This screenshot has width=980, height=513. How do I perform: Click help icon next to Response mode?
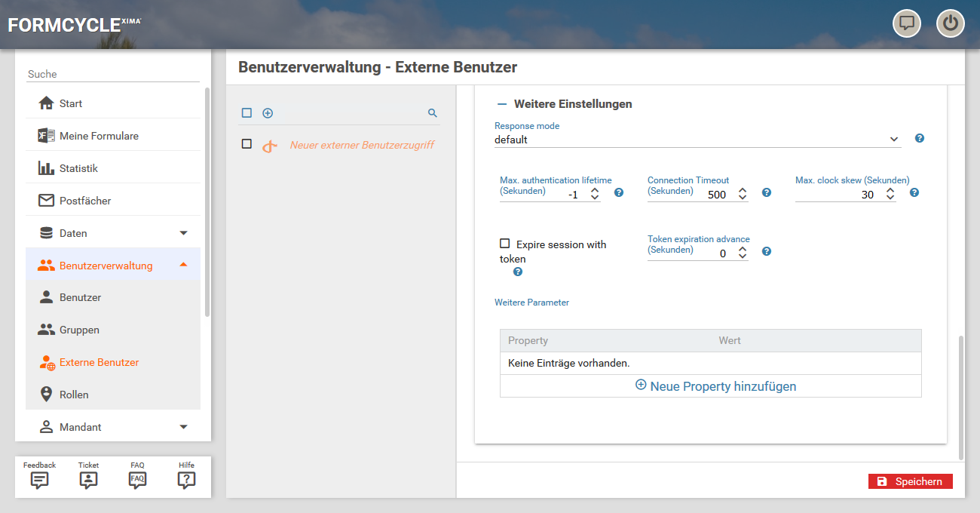(919, 139)
